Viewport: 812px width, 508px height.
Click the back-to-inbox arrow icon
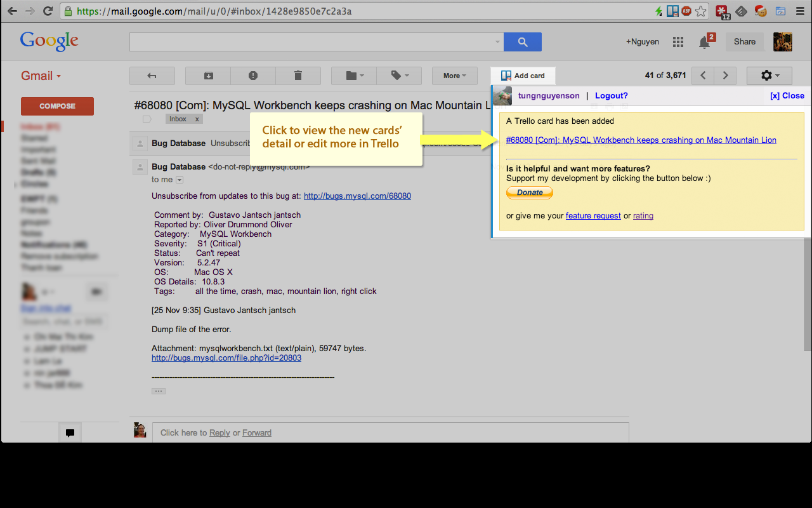[152, 76]
